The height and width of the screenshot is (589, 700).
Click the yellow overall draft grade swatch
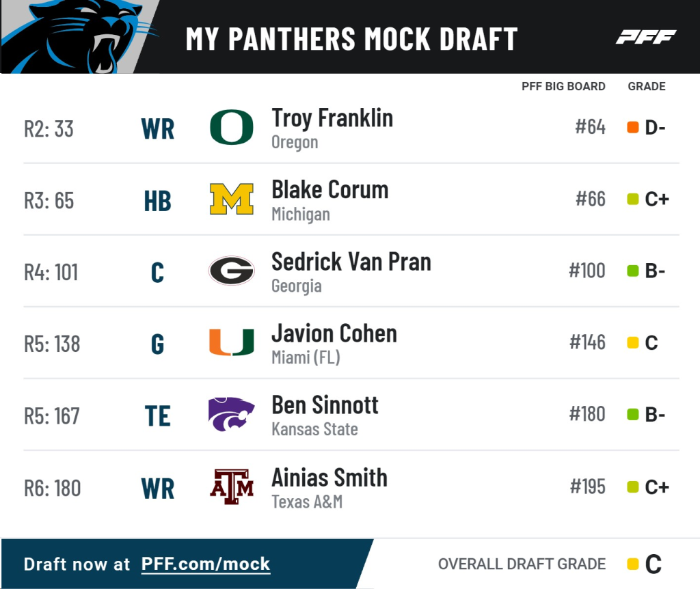[x=632, y=564]
